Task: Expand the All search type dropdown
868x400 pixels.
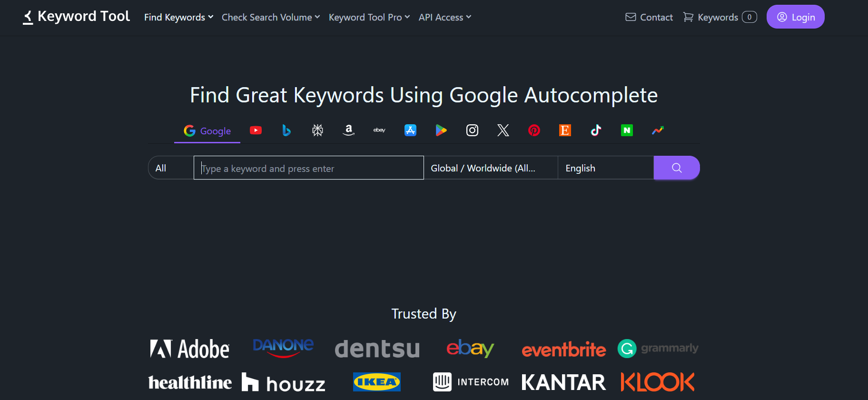Action: (x=171, y=168)
